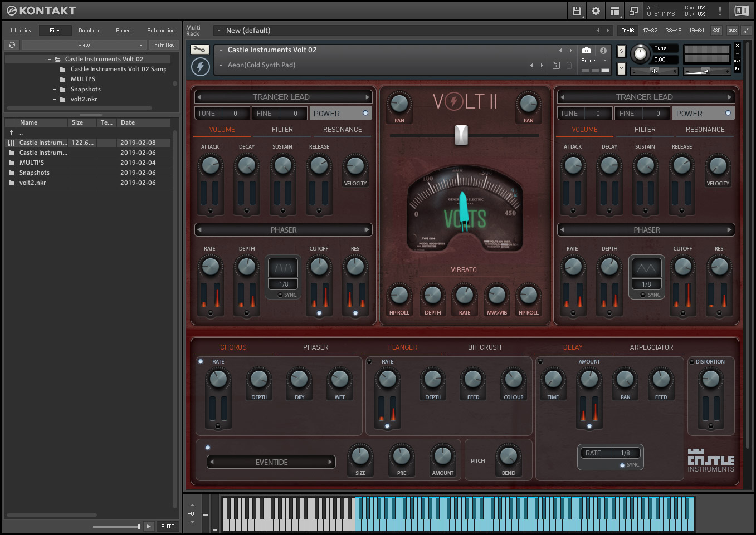This screenshot has height=535, width=756.
Task: Switch to the Libraries tab
Action: (x=21, y=31)
